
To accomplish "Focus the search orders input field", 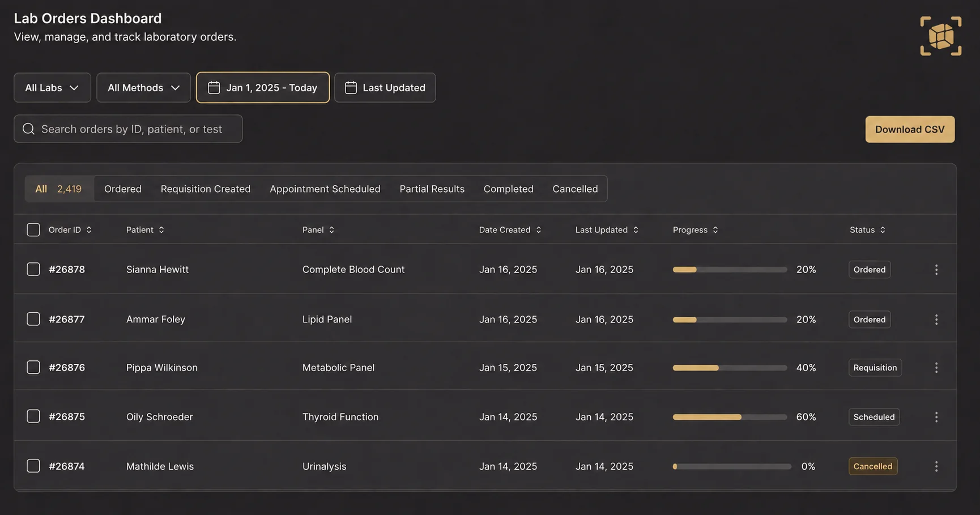I will click(x=128, y=129).
